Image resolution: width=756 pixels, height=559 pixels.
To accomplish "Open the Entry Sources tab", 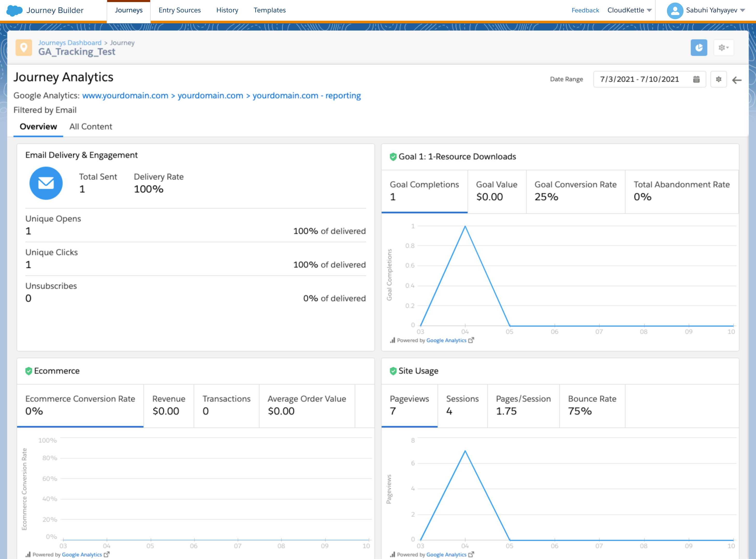I will 179,11.
